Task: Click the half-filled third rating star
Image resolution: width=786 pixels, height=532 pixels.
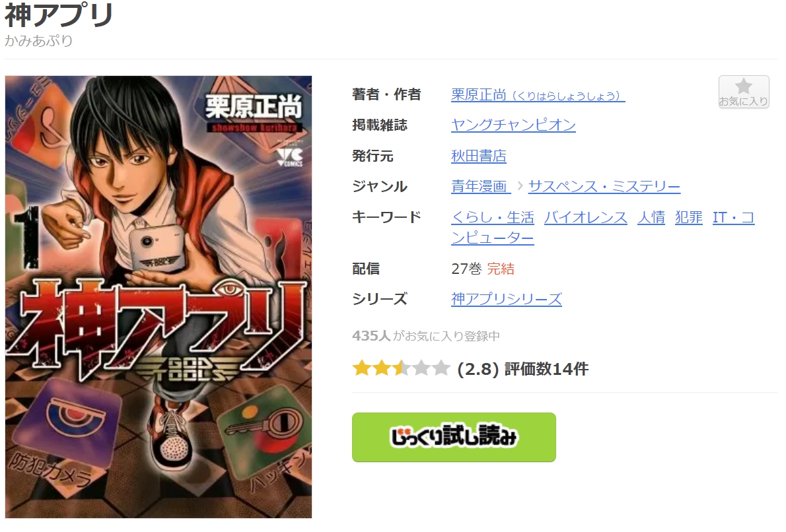Action: (401, 368)
